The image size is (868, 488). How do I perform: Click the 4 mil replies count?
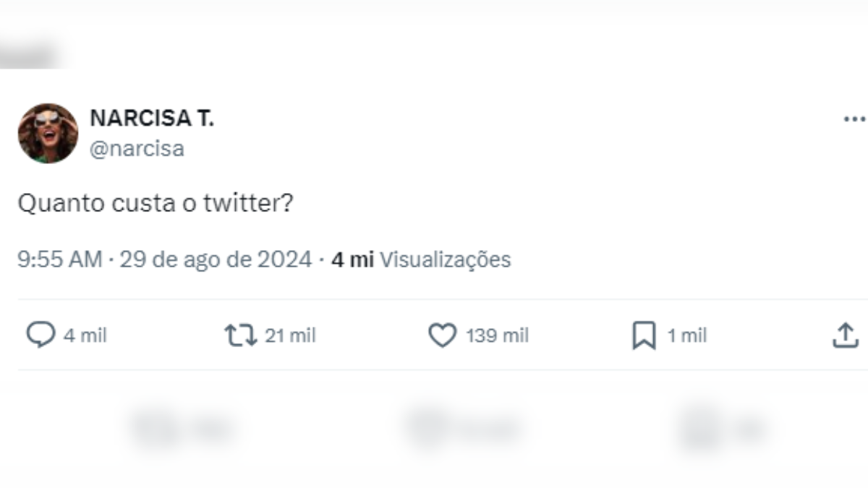(x=85, y=335)
